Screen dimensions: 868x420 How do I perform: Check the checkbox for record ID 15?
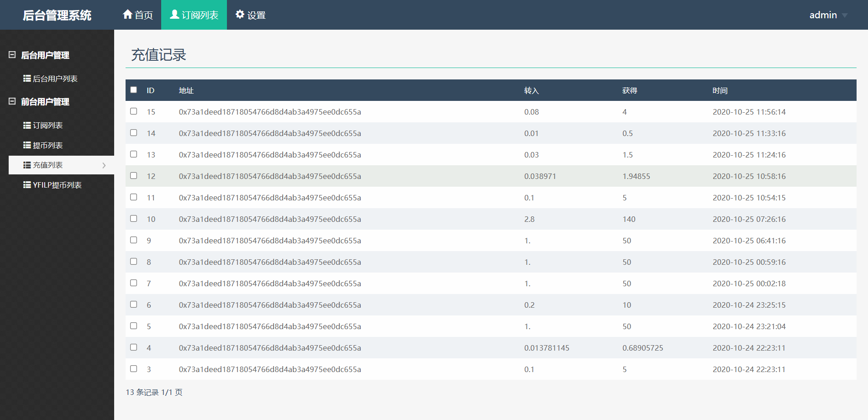134,111
